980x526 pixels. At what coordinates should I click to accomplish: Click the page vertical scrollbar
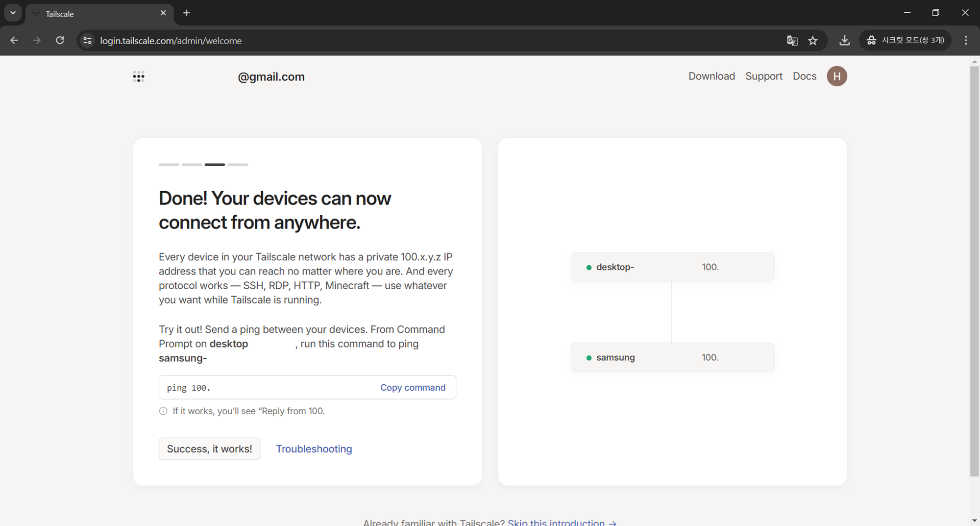pos(974,271)
